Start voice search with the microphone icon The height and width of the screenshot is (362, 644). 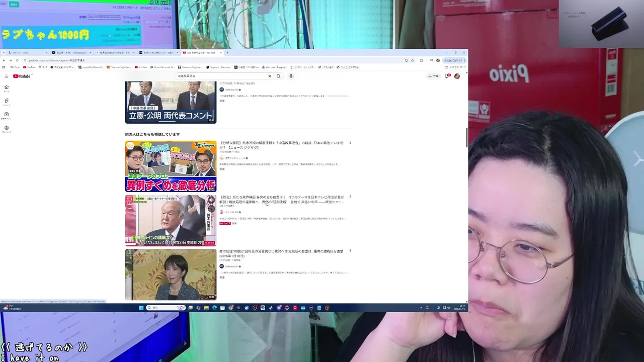point(291,76)
